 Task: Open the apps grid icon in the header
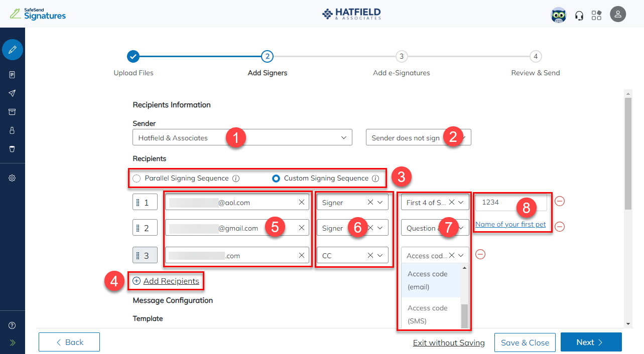point(596,15)
